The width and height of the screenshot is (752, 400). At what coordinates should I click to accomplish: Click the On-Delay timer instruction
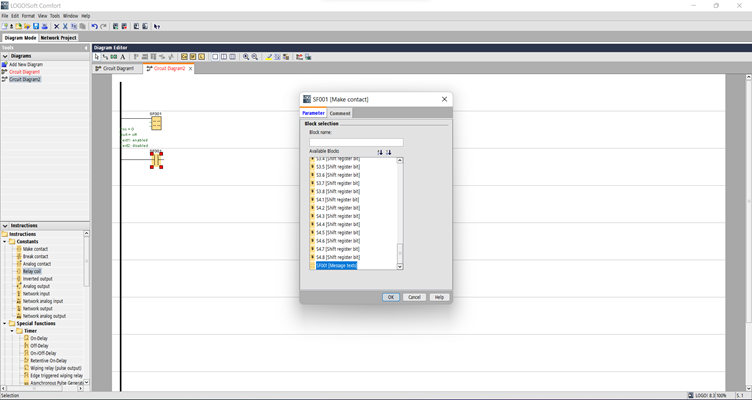39,338
